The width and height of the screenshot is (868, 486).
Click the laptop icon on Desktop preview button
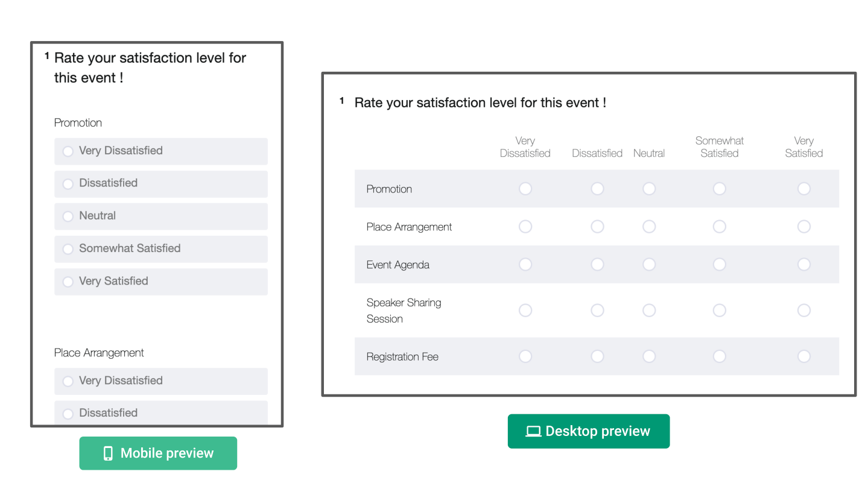pos(533,431)
